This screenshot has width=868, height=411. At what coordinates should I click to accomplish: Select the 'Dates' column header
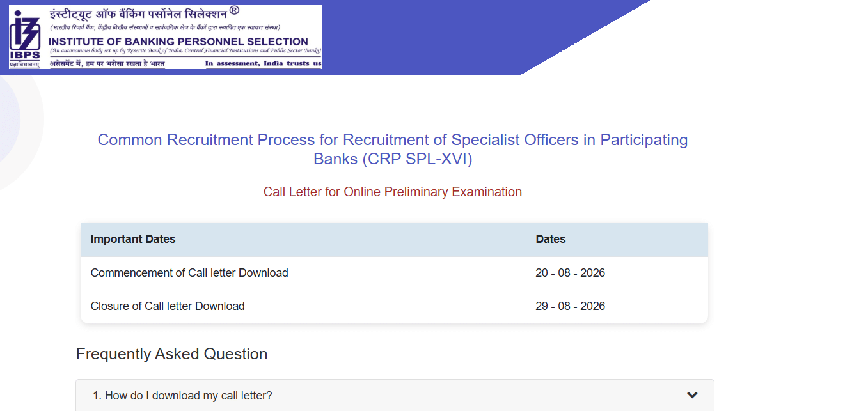click(x=551, y=239)
